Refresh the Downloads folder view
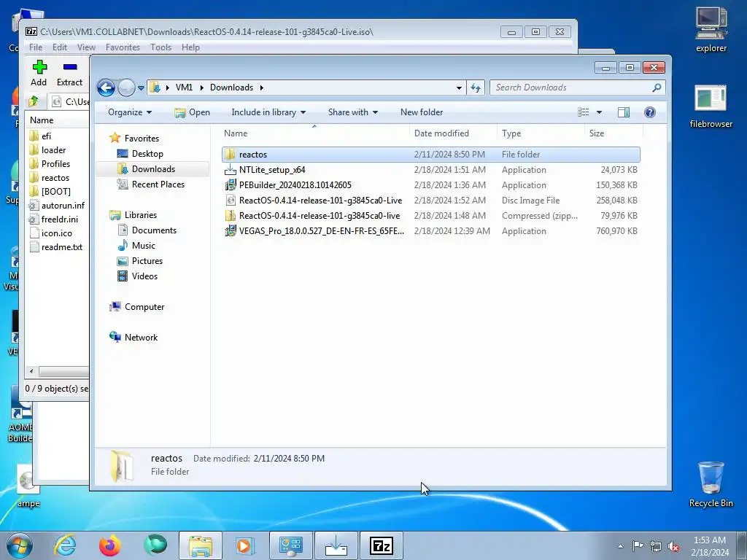 [476, 87]
